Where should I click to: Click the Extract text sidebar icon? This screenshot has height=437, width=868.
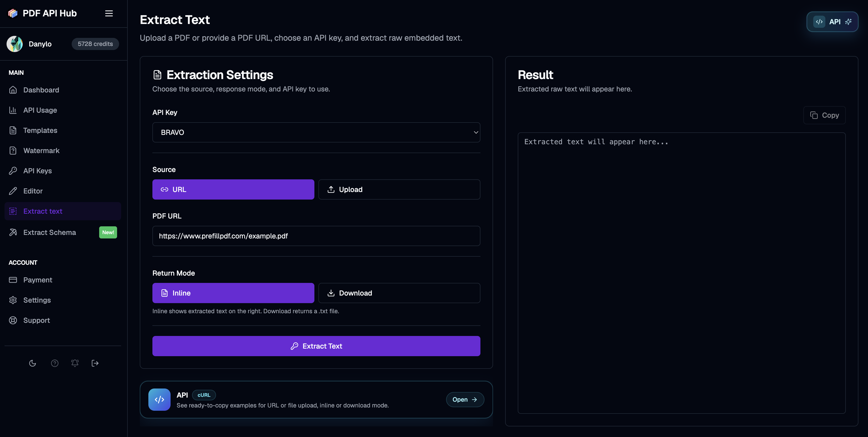(13, 211)
